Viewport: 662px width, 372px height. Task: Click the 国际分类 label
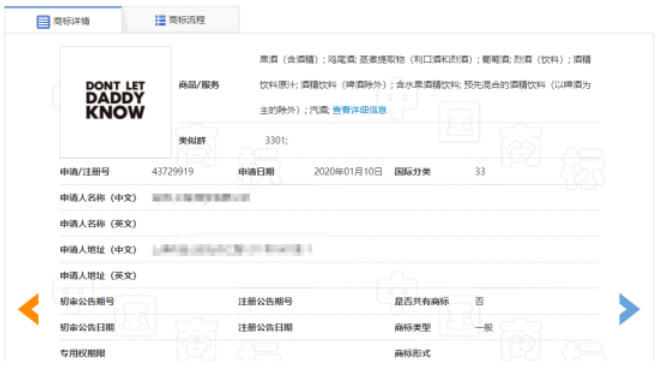click(x=412, y=171)
